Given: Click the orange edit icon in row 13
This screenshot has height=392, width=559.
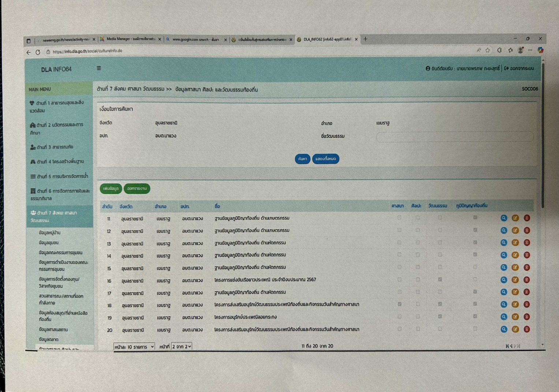Looking at the screenshot, I should coord(515,243).
